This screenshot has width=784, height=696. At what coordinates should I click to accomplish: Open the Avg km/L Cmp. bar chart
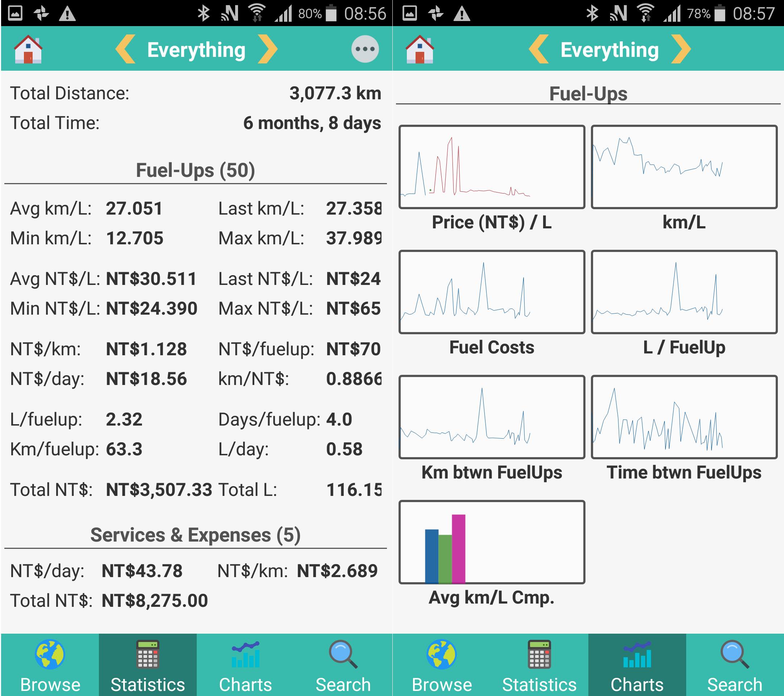coord(492,542)
